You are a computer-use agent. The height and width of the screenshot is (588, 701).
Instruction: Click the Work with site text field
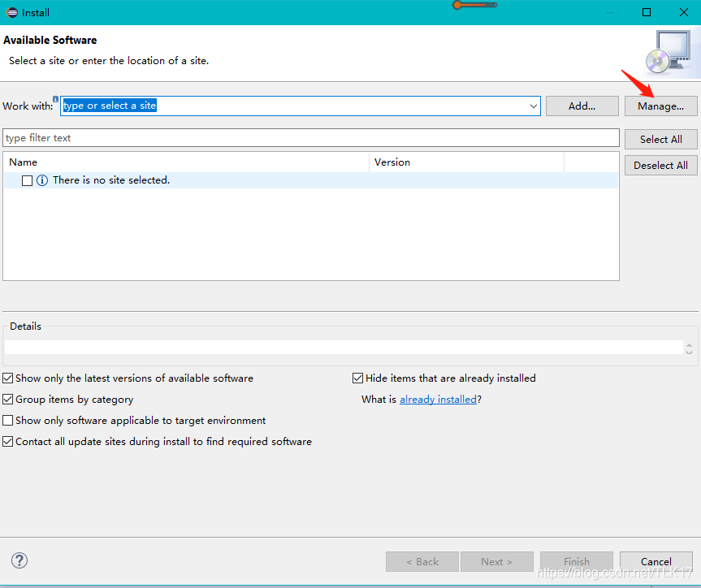click(x=300, y=106)
